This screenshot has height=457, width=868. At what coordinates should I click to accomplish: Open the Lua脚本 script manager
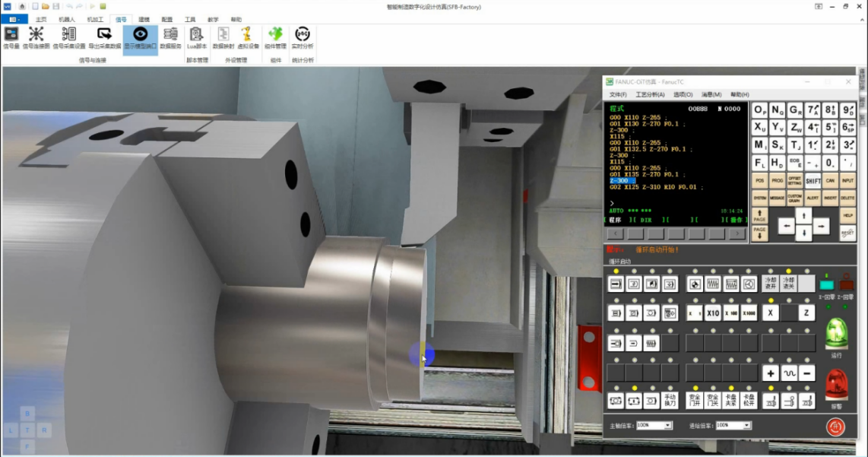197,38
